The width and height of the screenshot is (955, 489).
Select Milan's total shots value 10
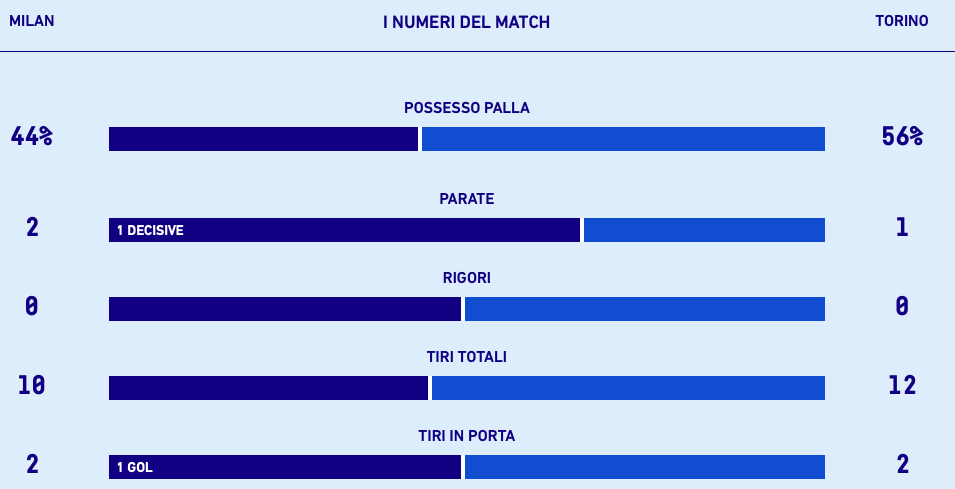pyautogui.click(x=31, y=385)
